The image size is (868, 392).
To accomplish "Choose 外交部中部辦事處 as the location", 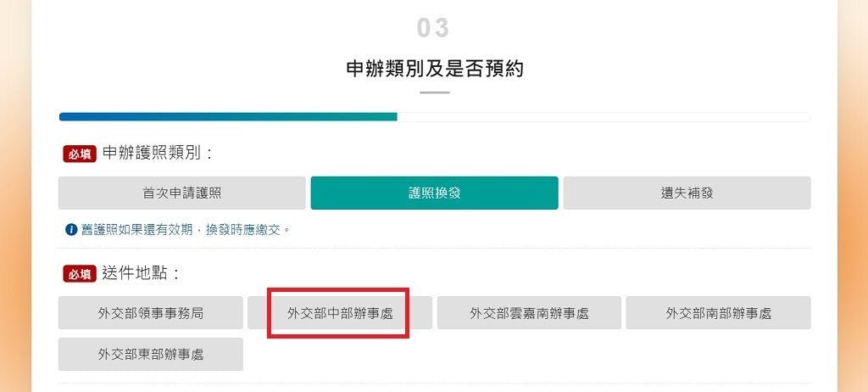I will point(340,313).
